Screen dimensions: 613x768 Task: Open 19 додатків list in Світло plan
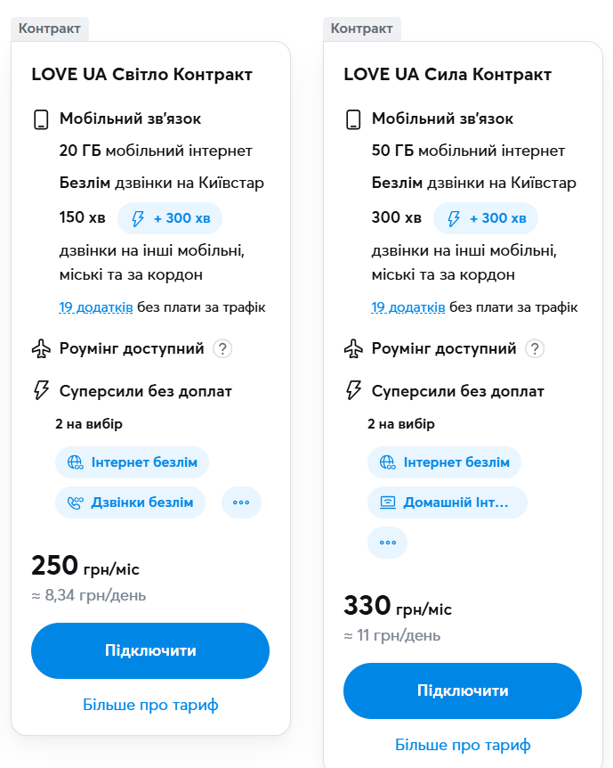point(95,307)
